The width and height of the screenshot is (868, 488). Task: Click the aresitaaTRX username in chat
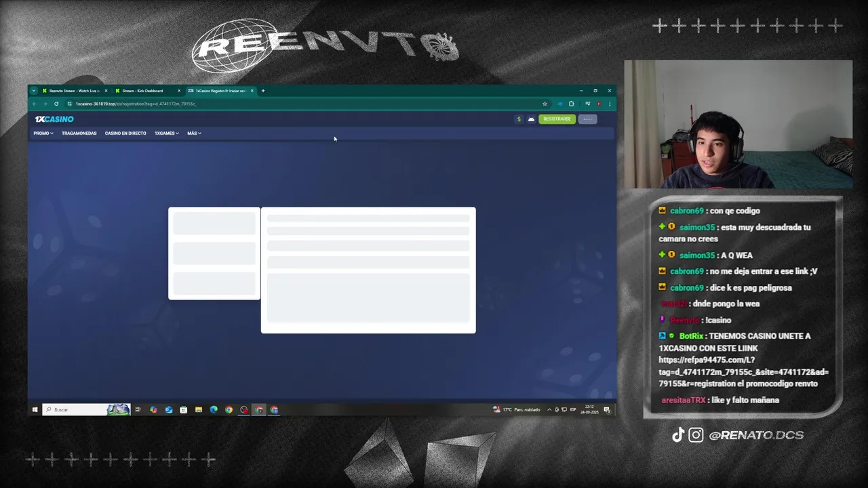pyautogui.click(x=684, y=400)
